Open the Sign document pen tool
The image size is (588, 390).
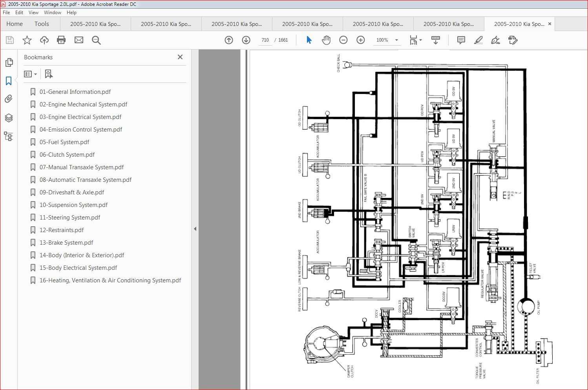[x=496, y=40]
